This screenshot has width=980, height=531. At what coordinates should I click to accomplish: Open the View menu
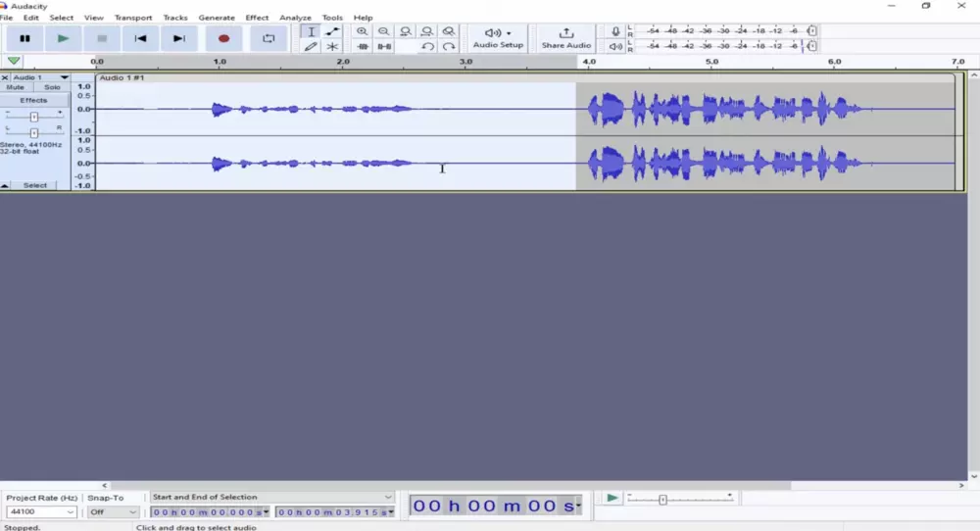tap(94, 18)
